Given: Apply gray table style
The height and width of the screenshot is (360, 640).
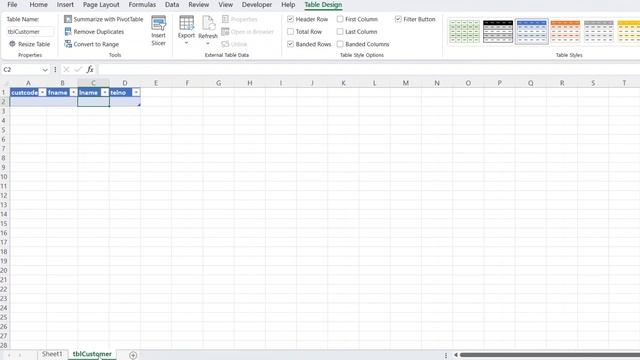Looking at the screenshot, I should click(x=599, y=31).
